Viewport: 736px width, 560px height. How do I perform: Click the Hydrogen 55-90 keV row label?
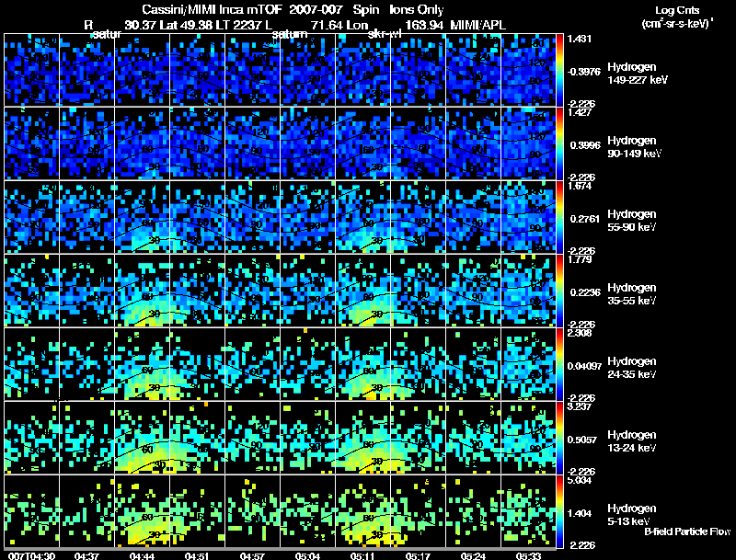coord(632,221)
